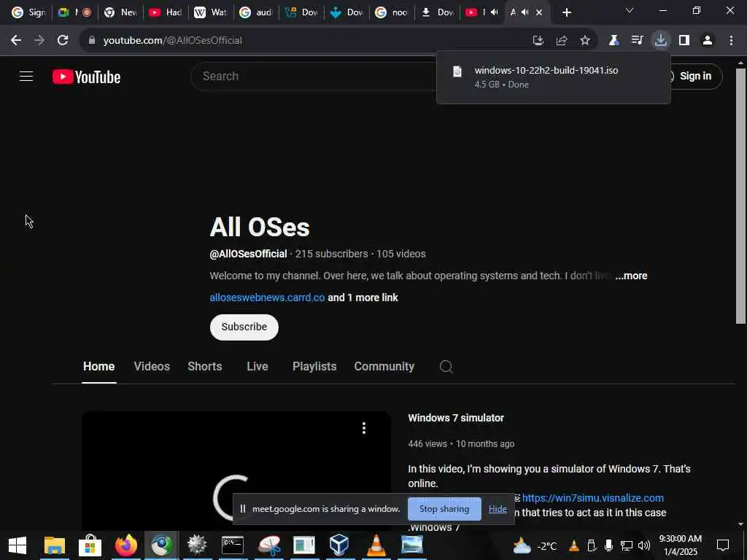
Task: Click the page vertical scrollbar
Action: [740, 195]
